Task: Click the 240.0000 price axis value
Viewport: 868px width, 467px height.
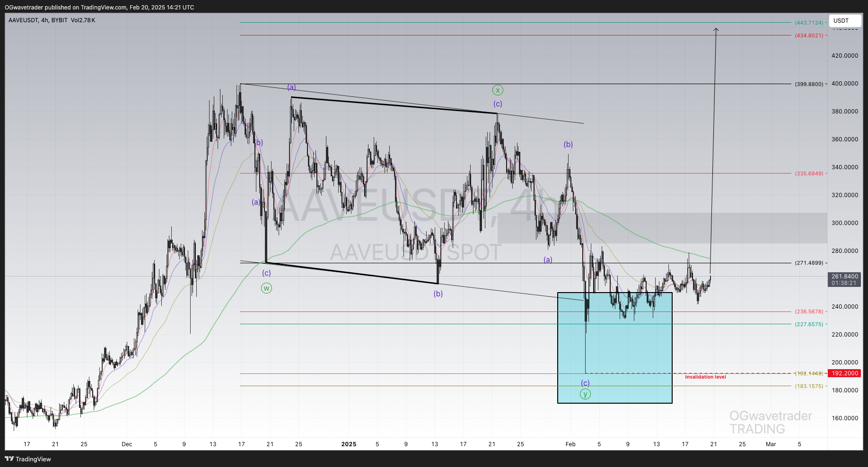Action: tap(845, 307)
